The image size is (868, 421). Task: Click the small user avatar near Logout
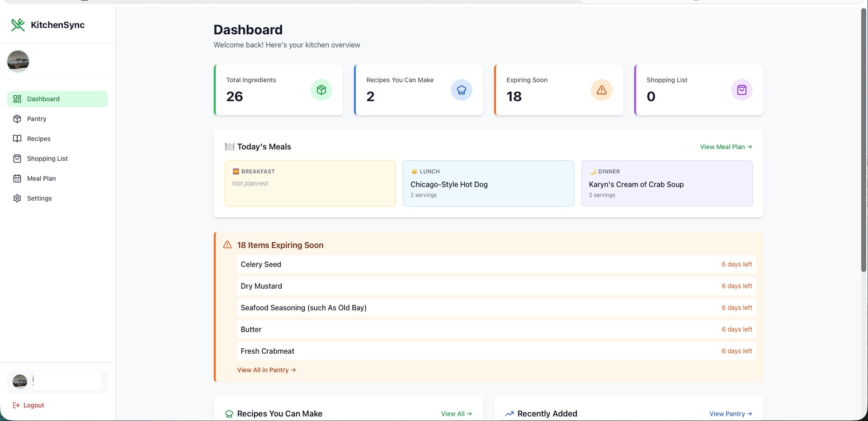click(20, 382)
